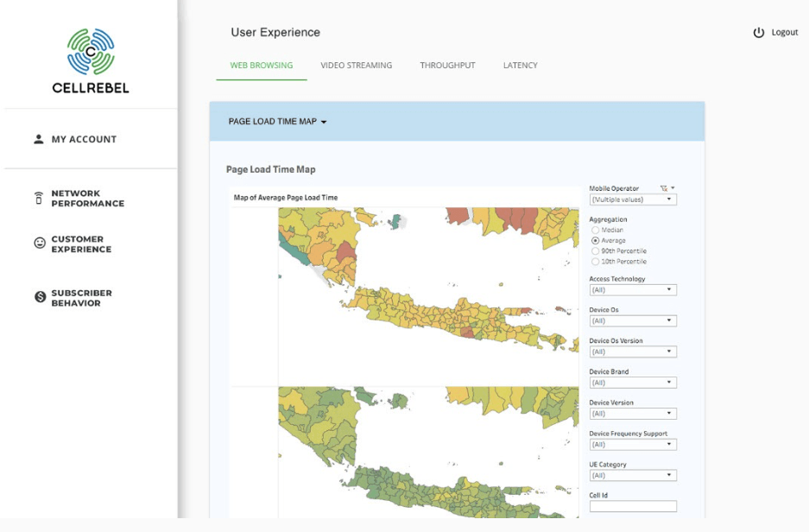The image size is (809, 532).
Task: Click the Network Performance signal icon
Action: (39, 199)
